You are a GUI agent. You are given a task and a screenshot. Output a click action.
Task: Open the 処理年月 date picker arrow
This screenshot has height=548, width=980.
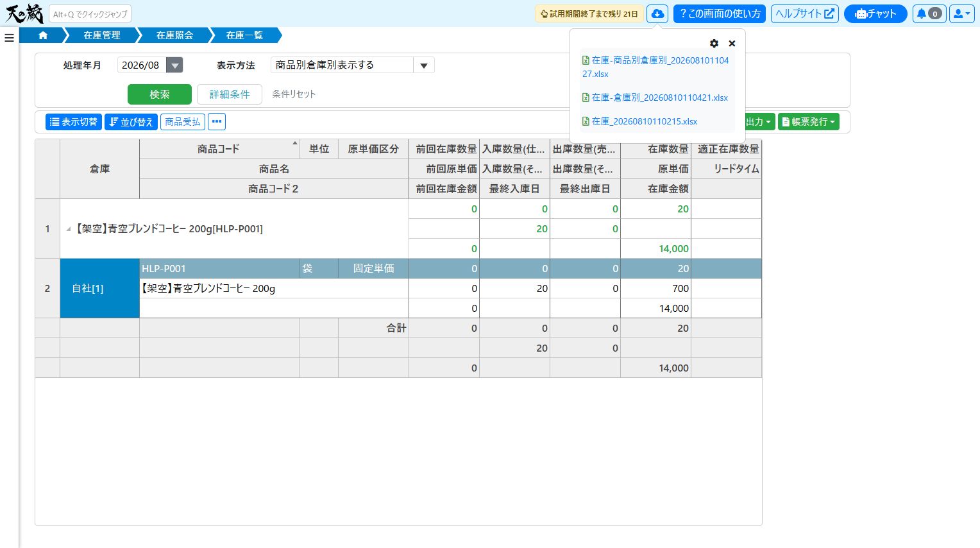[x=174, y=65]
